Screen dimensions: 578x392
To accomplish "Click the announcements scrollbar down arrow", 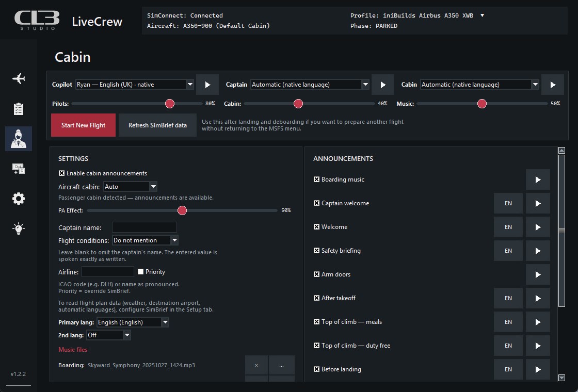I will pyautogui.click(x=562, y=378).
